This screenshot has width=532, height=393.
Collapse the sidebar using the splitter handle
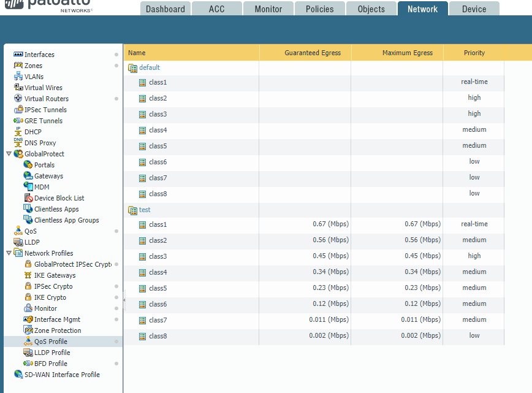click(124, 300)
